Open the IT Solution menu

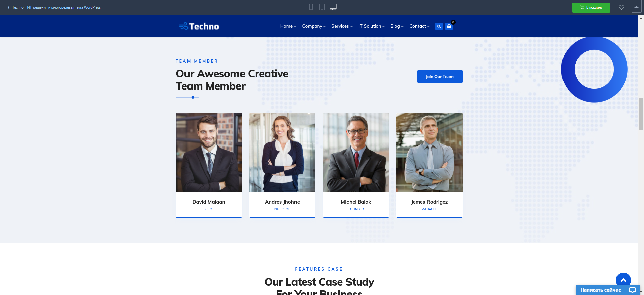[371, 26]
